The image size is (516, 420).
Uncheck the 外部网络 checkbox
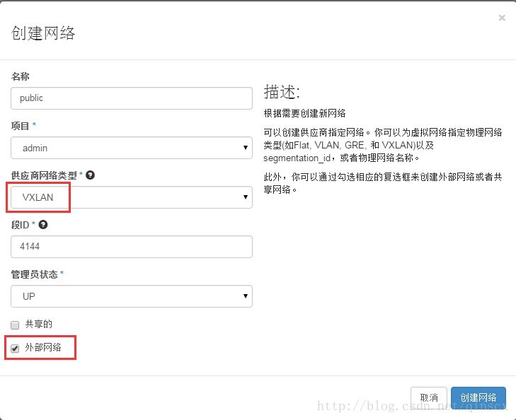pos(15,348)
